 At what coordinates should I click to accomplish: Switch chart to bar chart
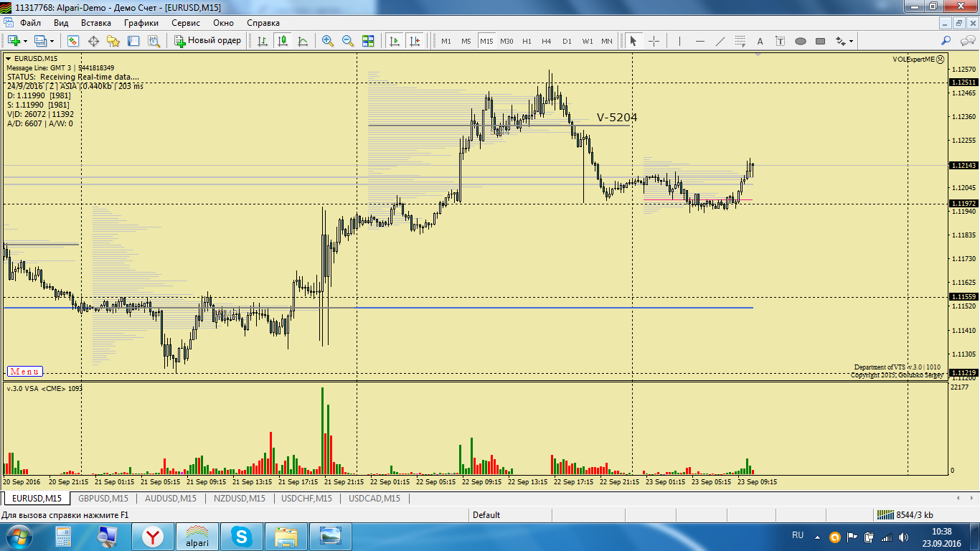[x=263, y=41]
